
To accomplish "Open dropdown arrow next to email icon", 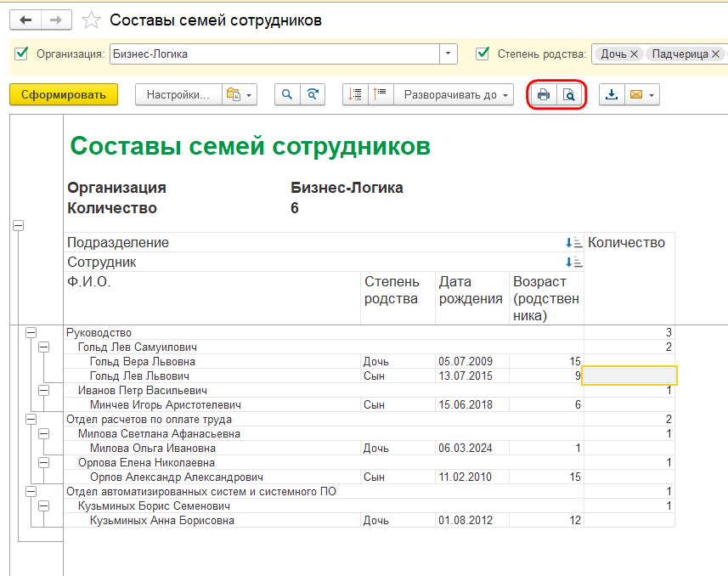I will pyautogui.click(x=652, y=95).
